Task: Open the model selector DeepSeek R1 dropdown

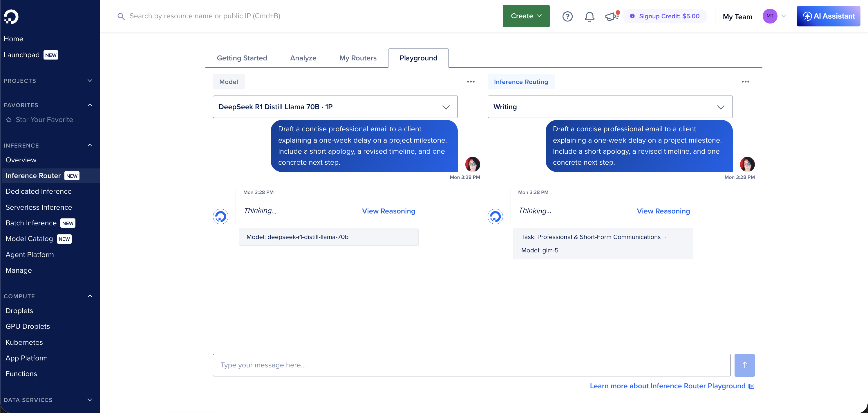Action: coord(335,107)
